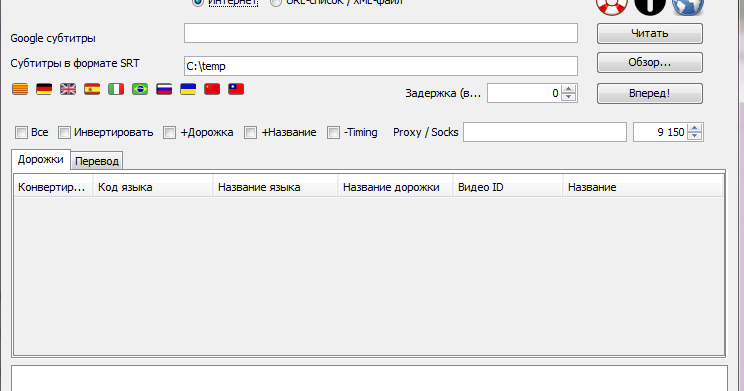Screen dimensions: 744x391
Task: Choose the British flag for English
Action: 68,89
